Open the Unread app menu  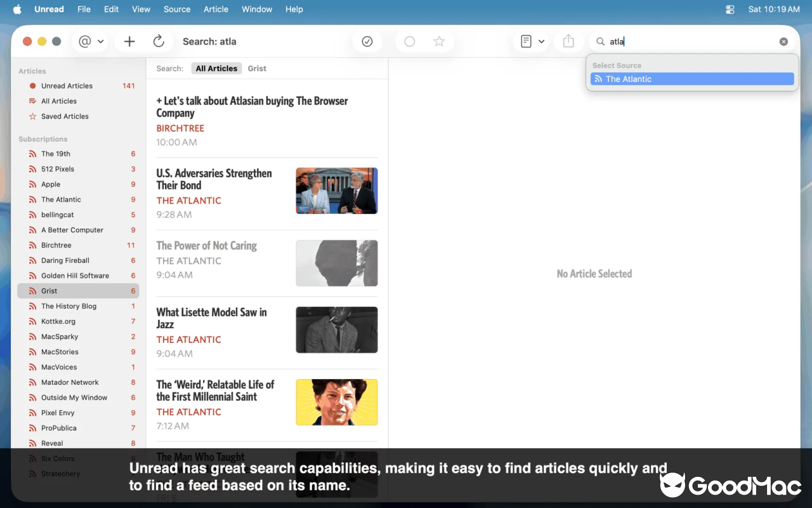49,9
